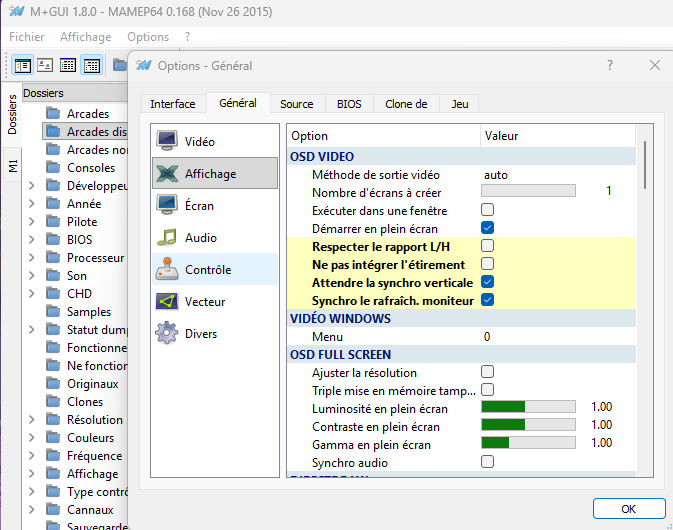Viewport: 673px width, 530px height.
Task: Select the Vidéo category icon
Action: coord(167,141)
